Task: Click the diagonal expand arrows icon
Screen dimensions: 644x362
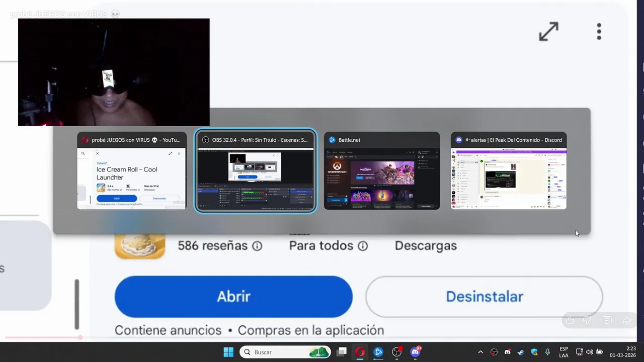Action: coord(548,31)
